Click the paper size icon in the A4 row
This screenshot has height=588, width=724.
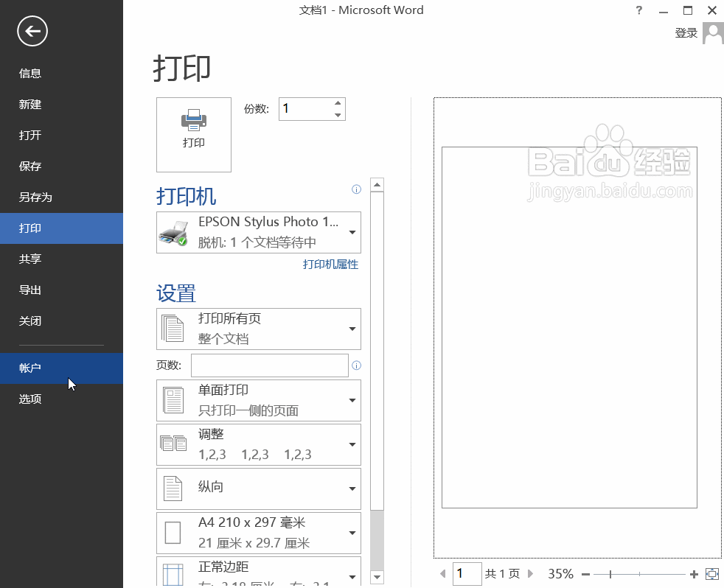click(173, 533)
